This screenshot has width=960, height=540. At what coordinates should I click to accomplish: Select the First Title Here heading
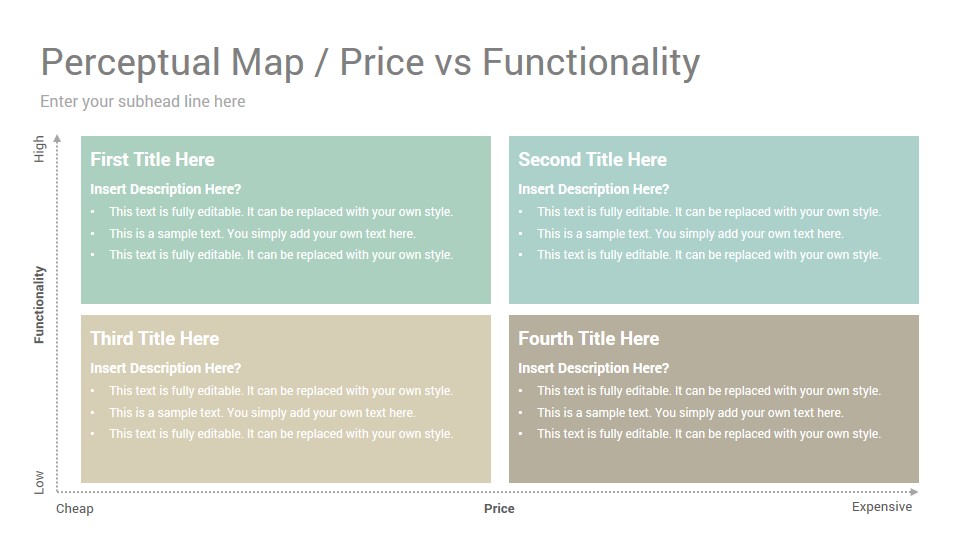pos(152,160)
